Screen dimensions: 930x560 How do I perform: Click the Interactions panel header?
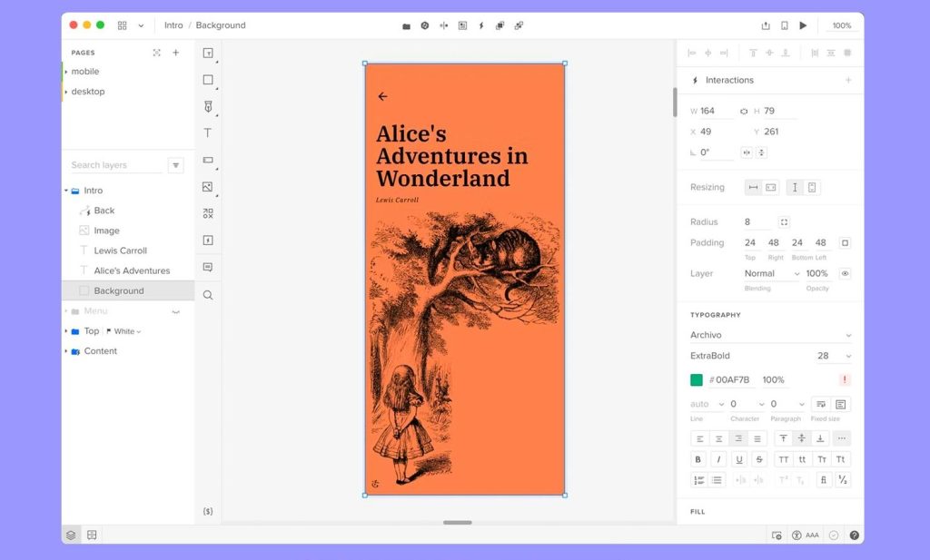click(730, 80)
